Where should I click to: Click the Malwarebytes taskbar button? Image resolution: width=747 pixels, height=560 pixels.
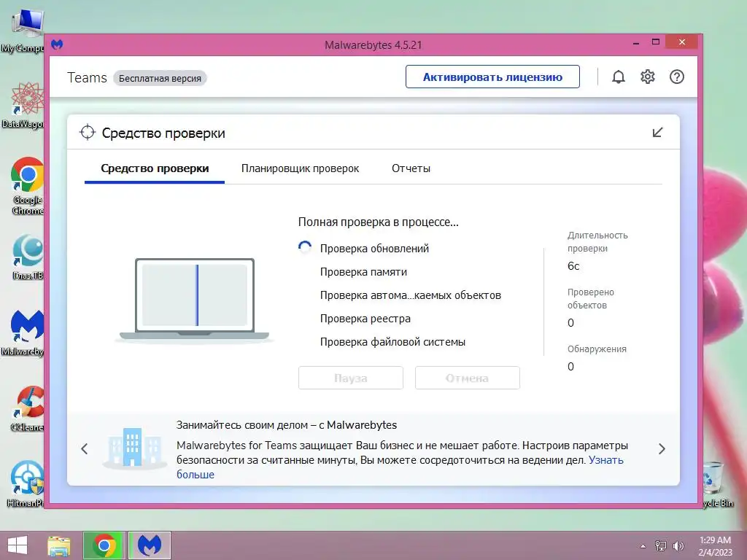[x=150, y=545]
